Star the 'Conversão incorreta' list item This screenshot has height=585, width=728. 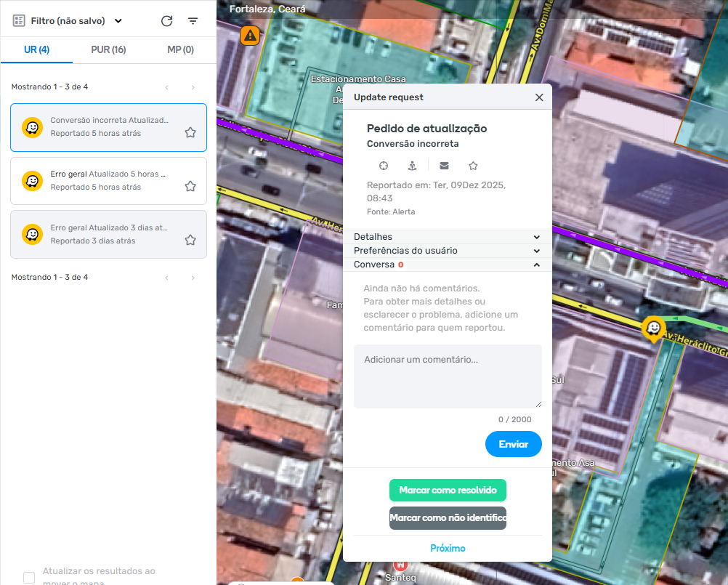pyautogui.click(x=190, y=132)
